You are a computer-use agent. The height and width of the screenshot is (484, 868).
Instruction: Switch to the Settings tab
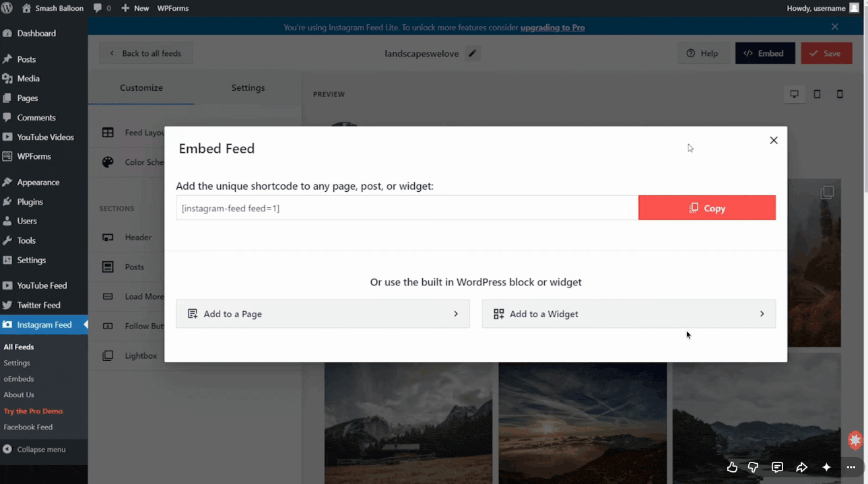[248, 88]
